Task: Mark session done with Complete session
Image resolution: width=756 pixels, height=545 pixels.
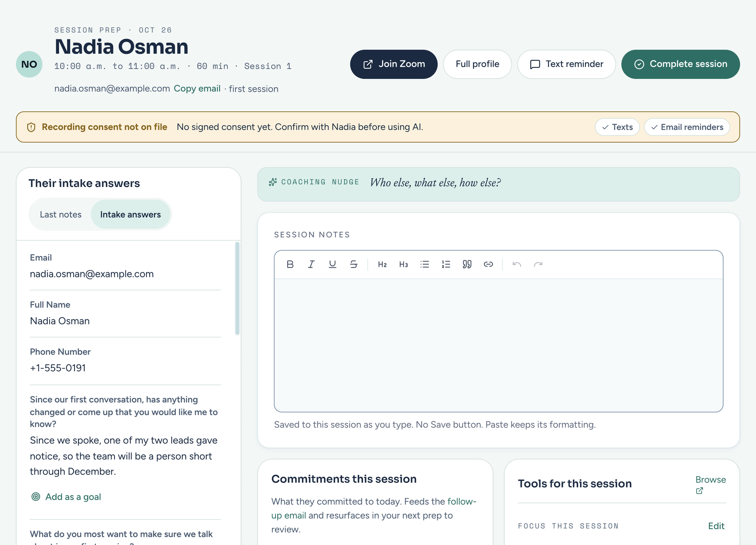Action: 680,64
